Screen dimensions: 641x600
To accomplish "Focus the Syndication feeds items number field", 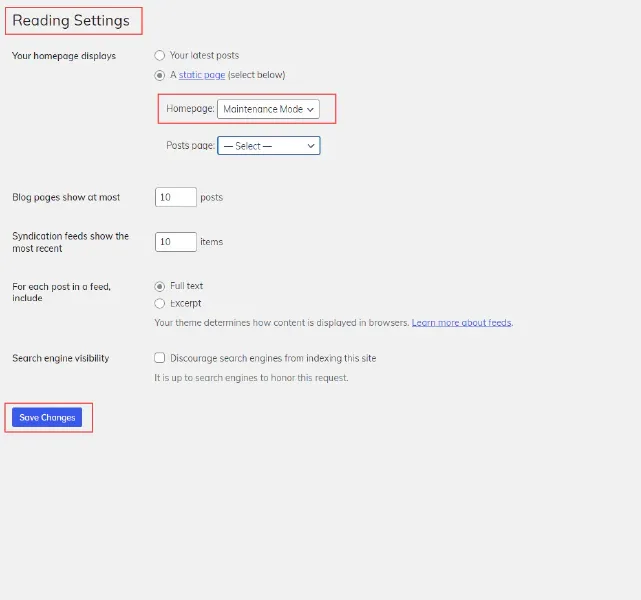I will (x=176, y=242).
